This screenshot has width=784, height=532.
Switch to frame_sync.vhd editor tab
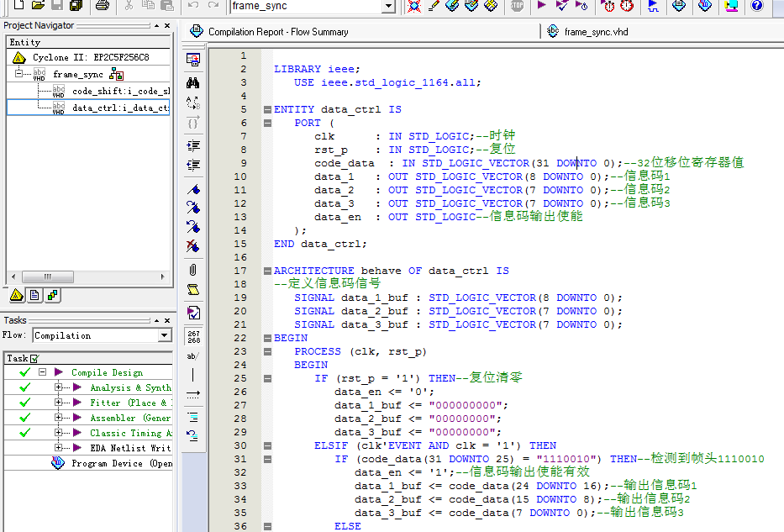(x=595, y=32)
